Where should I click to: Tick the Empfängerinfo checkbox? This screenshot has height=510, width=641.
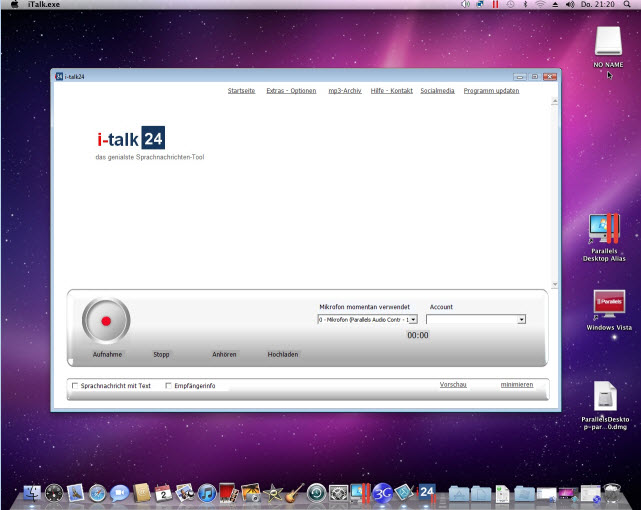point(169,385)
